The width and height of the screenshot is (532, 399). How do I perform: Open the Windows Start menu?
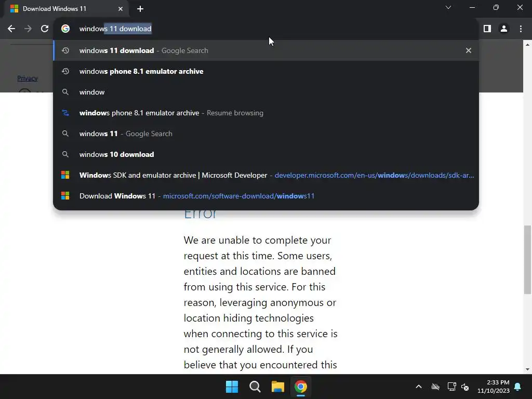click(x=232, y=387)
